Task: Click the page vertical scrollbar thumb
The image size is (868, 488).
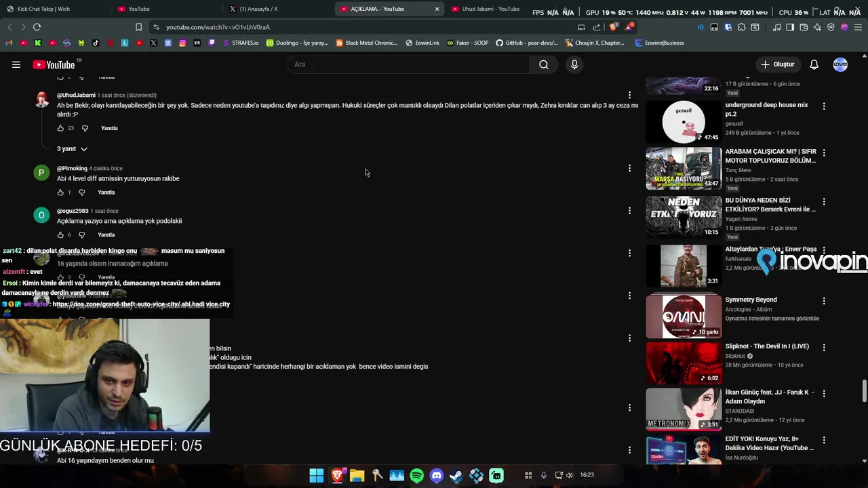Action: point(864,391)
